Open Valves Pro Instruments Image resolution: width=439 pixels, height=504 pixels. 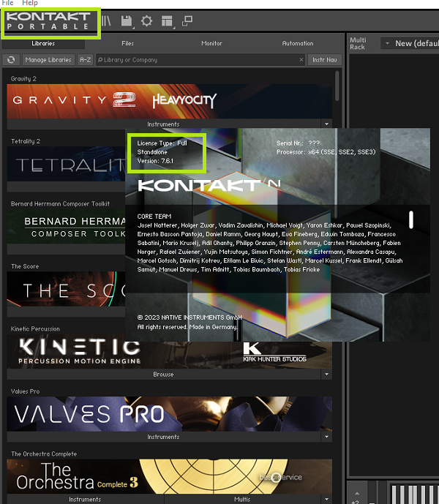click(x=163, y=437)
